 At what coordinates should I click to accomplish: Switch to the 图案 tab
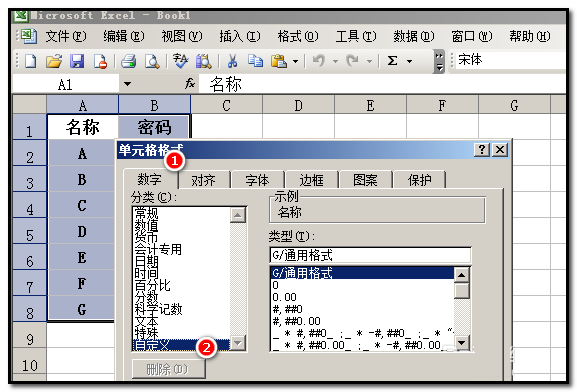(x=365, y=180)
